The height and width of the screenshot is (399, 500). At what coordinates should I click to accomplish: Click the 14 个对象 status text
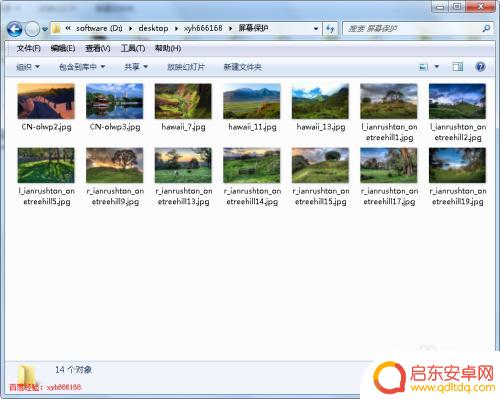[73, 370]
